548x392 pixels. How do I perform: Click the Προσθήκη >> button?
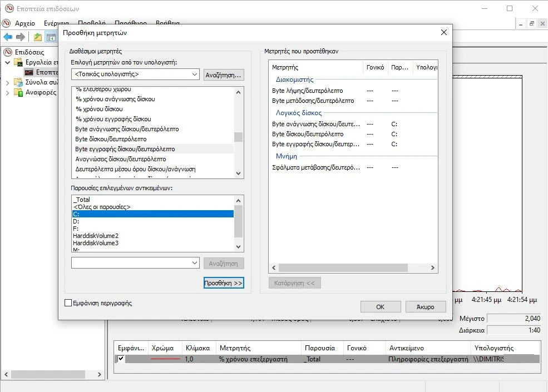[224, 282]
